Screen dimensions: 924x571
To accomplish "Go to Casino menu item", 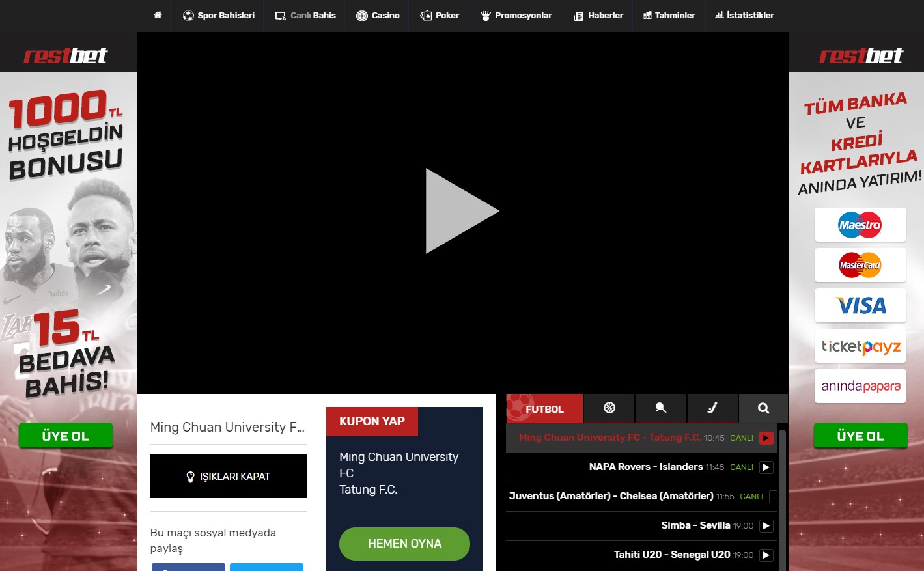I will (x=378, y=16).
